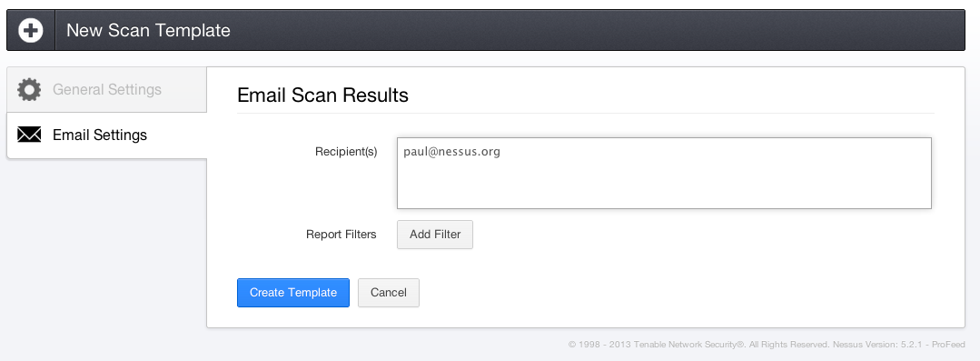Click the plus circle icon in header

point(31,30)
